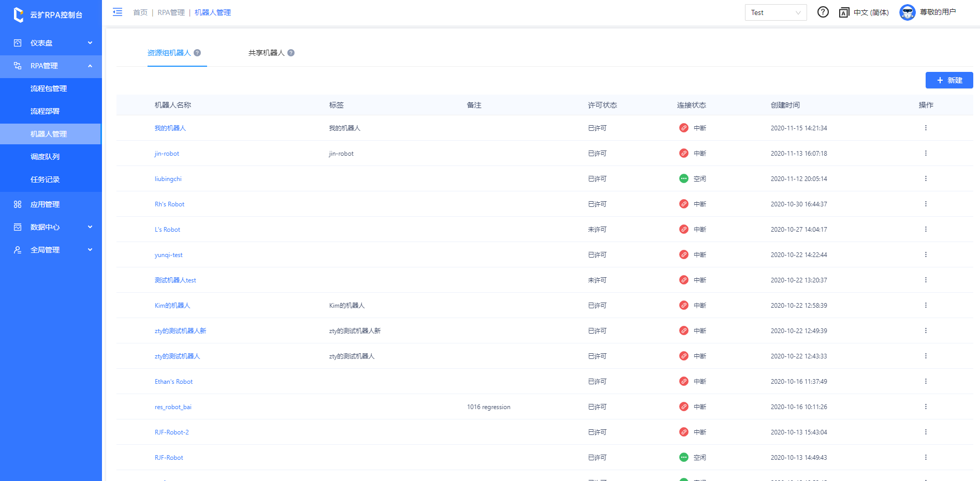Open 流程部署 in the sidebar
The image size is (980, 481).
tap(45, 111)
